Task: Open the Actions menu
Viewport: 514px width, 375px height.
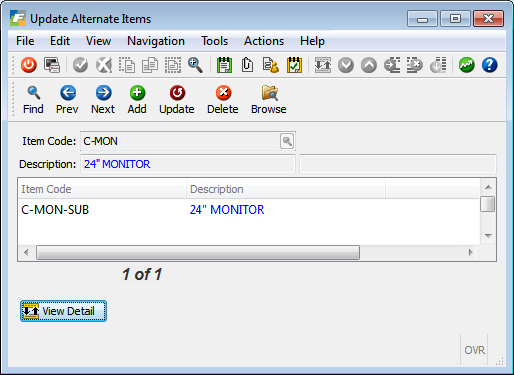Action: [264, 41]
